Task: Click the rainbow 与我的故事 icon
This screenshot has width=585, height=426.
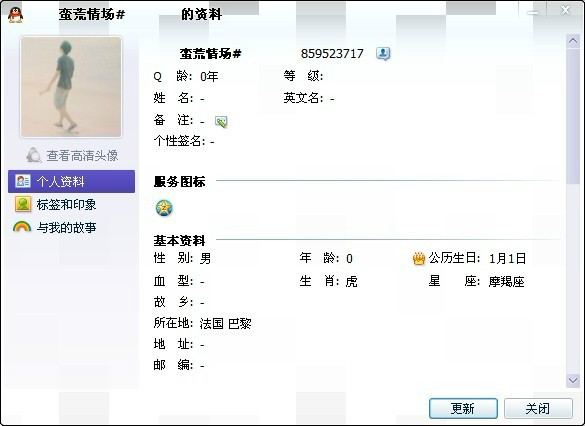Action: coord(22,227)
